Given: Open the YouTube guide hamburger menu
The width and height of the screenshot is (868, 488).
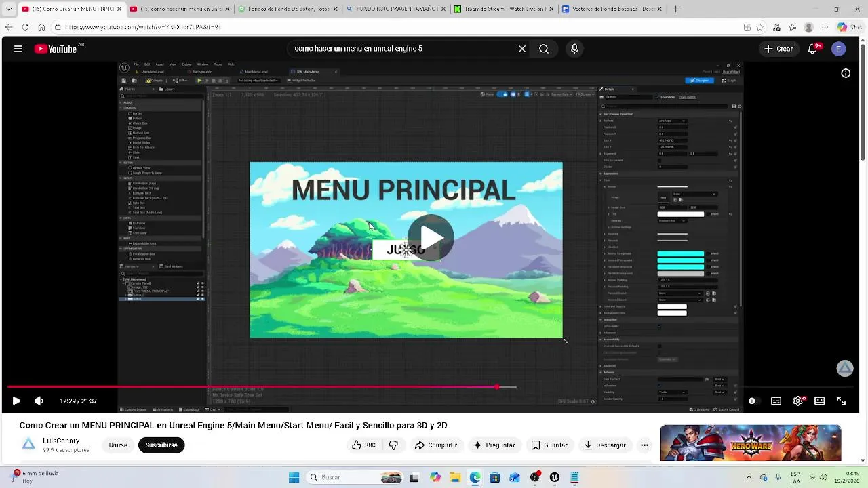Looking at the screenshot, I should [x=18, y=49].
